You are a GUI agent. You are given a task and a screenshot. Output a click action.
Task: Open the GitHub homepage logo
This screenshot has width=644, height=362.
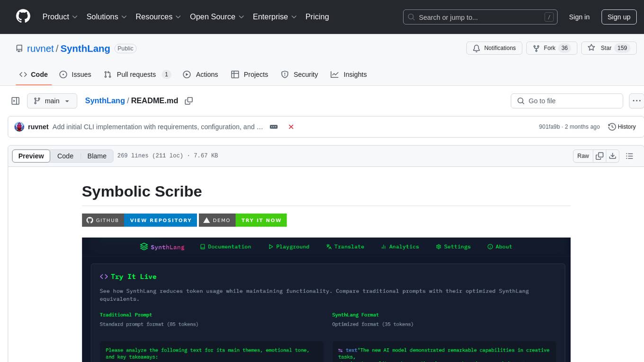coord(23,17)
